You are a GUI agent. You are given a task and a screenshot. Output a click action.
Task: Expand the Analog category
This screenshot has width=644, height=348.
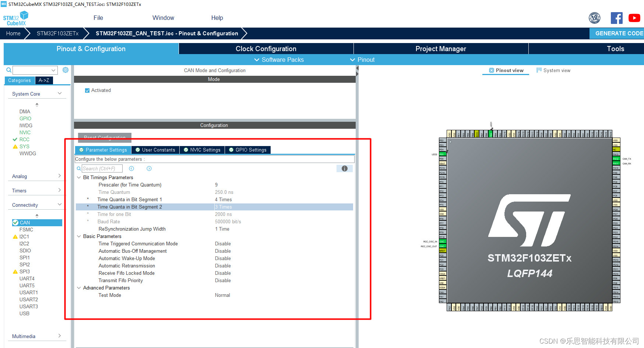point(60,176)
